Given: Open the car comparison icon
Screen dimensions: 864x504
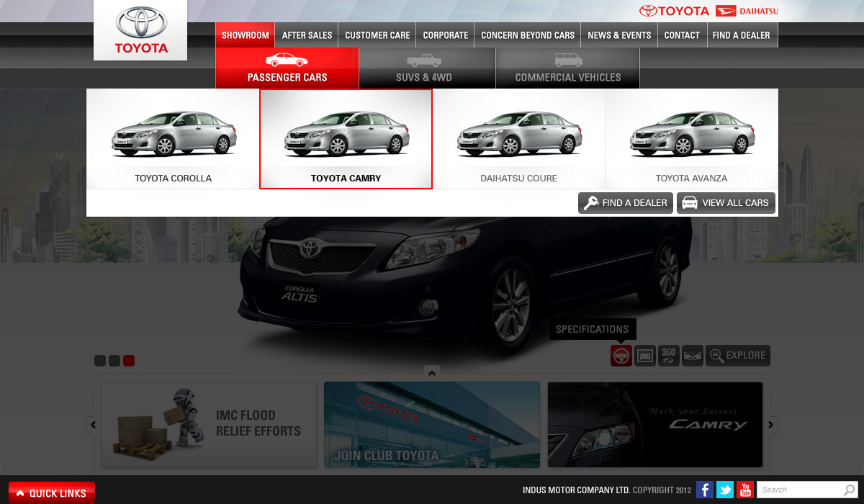Looking at the screenshot, I should (693, 356).
